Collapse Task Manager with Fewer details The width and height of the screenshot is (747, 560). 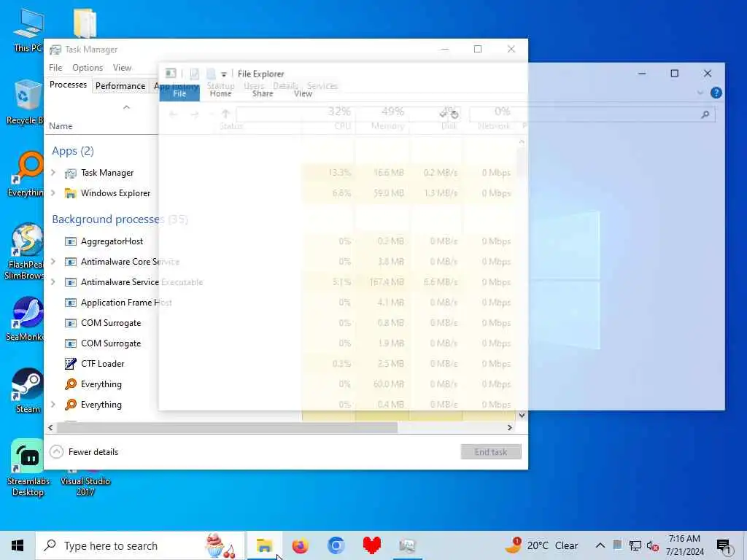point(84,452)
